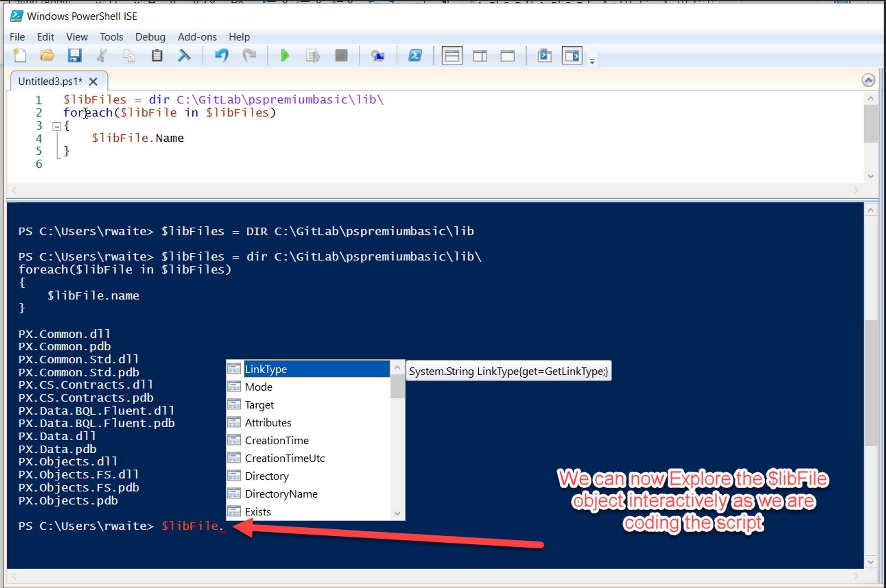Click the New script icon
This screenshot has height=588, width=886.
tap(20, 55)
